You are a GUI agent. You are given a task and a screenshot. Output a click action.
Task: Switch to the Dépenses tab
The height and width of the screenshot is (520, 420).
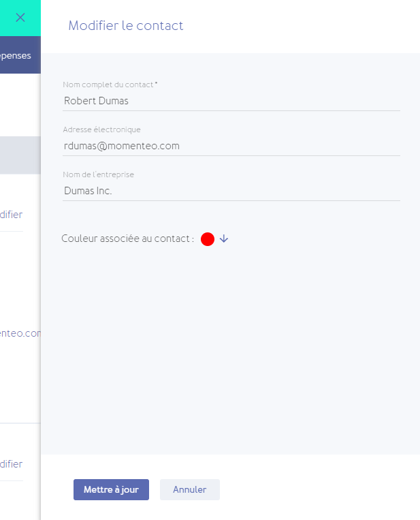(x=16, y=56)
